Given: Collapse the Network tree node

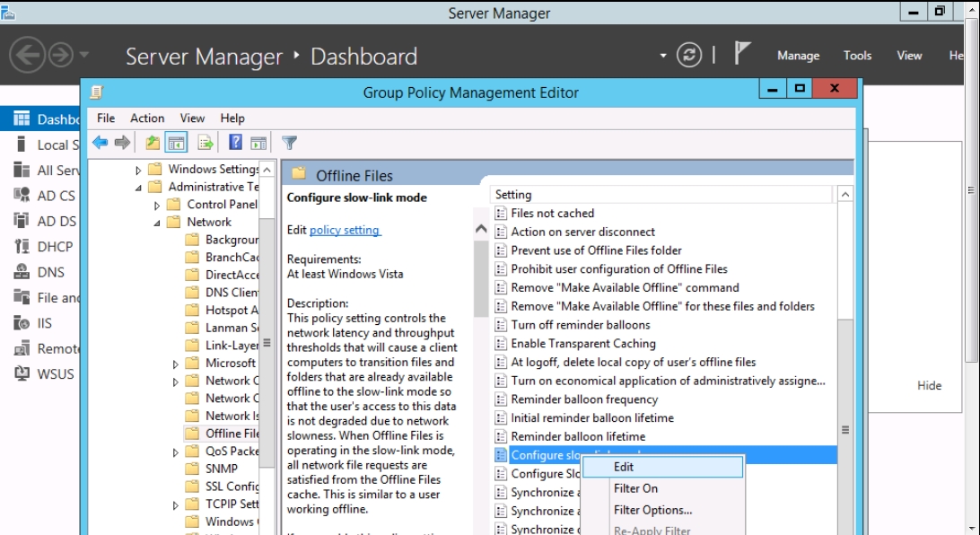Looking at the screenshot, I should point(157,223).
